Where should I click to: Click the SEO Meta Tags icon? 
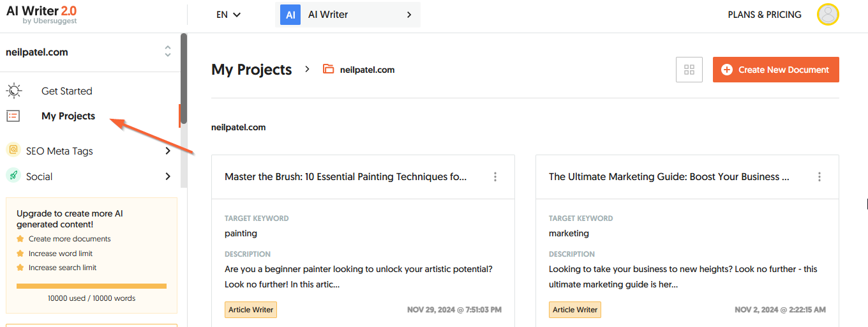point(13,150)
